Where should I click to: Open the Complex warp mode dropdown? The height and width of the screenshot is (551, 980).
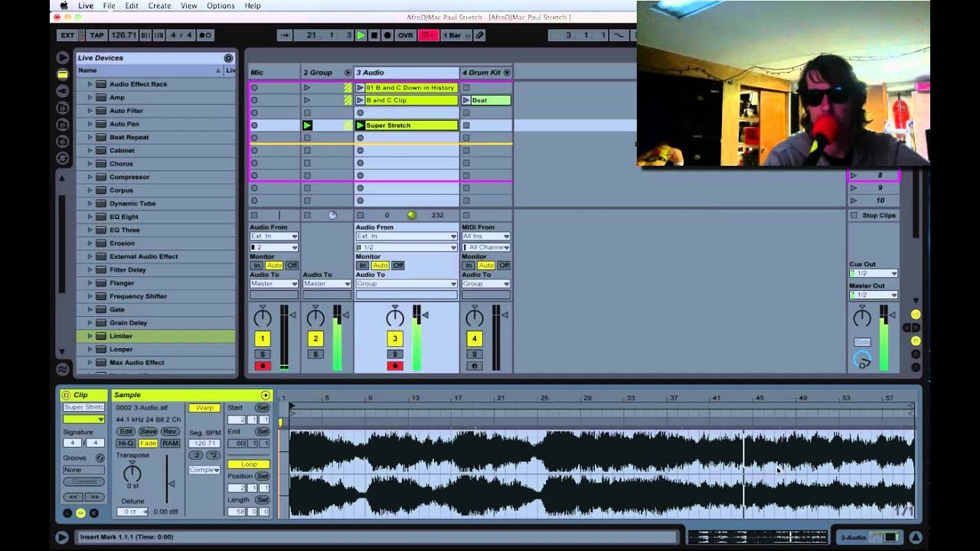point(204,470)
